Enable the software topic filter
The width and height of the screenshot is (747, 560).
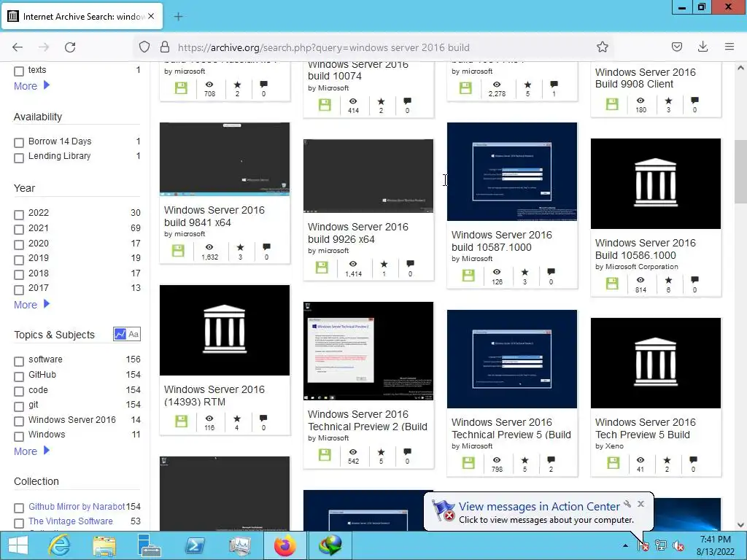pos(19,362)
